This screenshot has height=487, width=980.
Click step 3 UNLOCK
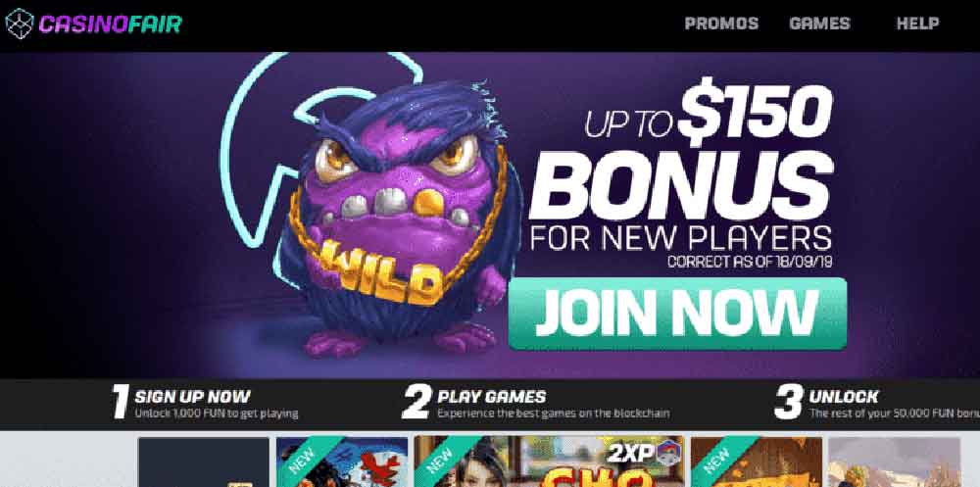coord(843,396)
